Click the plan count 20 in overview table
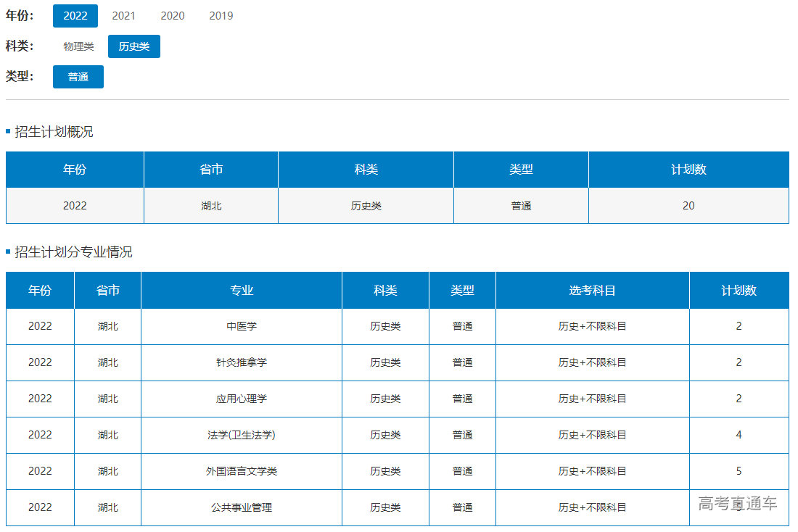Viewport: 798px width, 532px height. [688, 206]
